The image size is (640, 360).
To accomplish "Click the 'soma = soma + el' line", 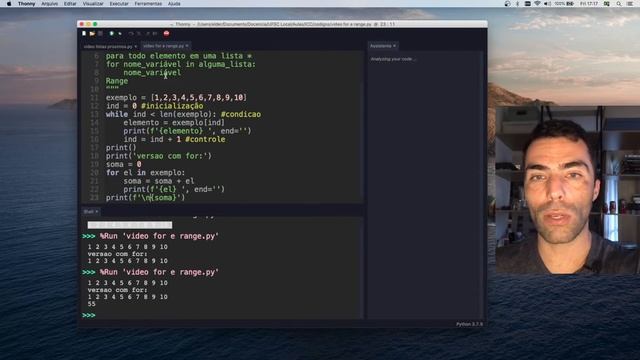I will (159, 181).
